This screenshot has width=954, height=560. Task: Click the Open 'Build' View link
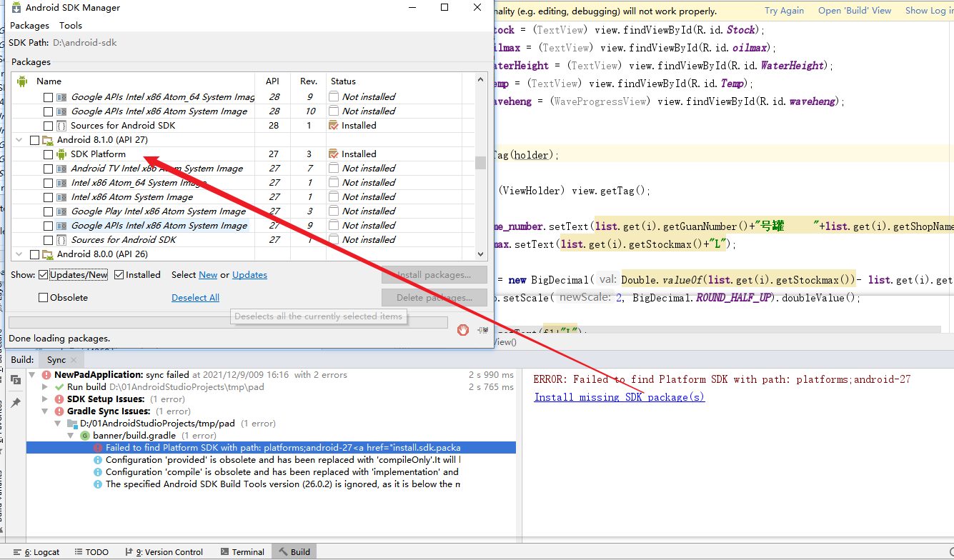tap(855, 11)
